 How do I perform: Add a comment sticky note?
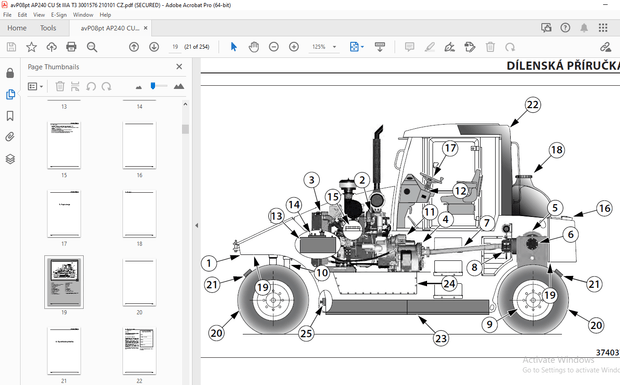pos(410,47)
